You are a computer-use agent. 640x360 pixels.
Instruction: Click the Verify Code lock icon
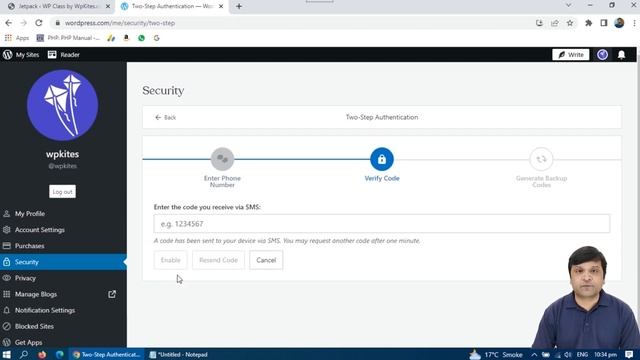382,159
